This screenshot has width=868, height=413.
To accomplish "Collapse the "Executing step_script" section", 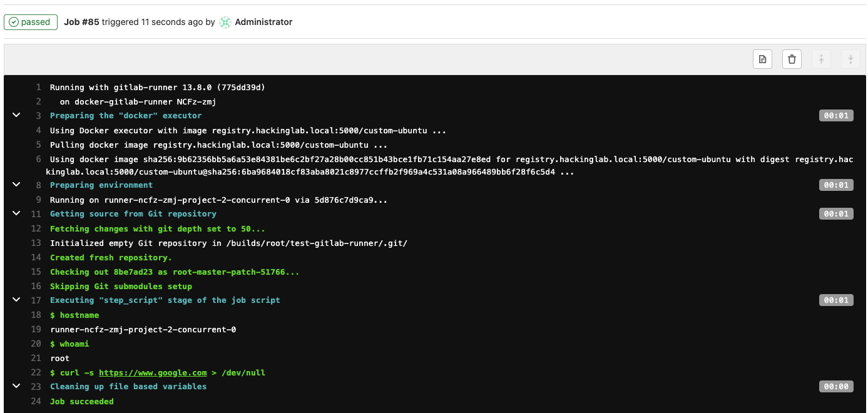I will 16,299.
